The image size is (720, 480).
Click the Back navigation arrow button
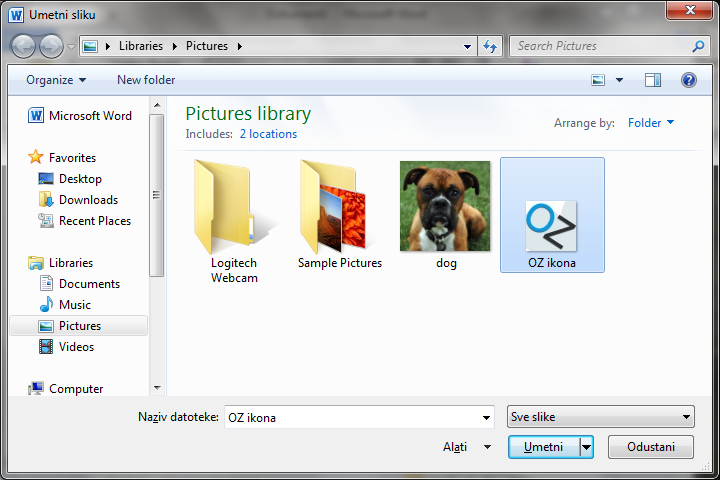coord(23,46)
